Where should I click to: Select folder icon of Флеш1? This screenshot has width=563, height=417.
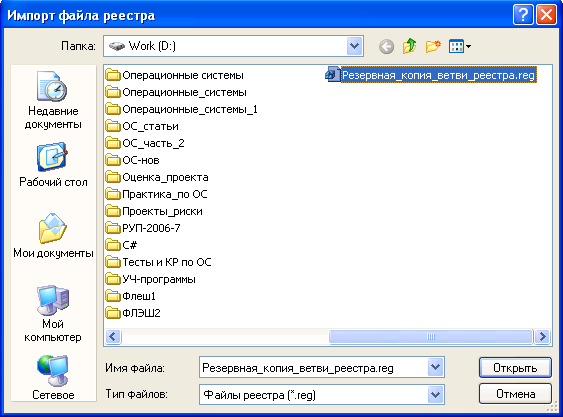pos(113,296)
